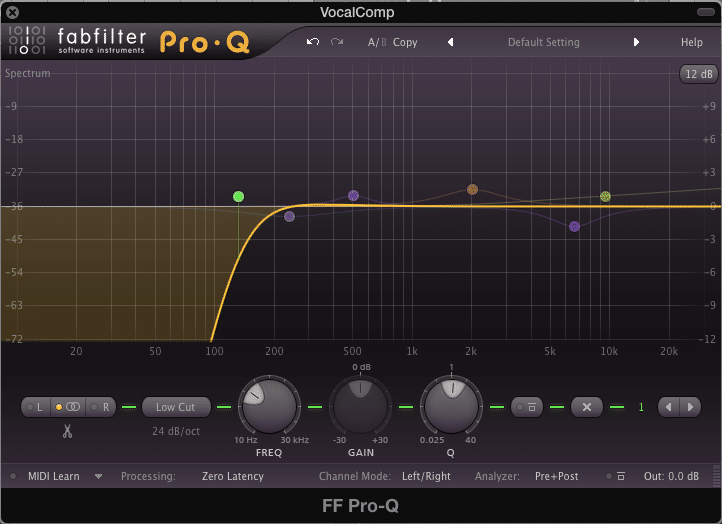This screenshot has width=722, height=524.
Task: Click the MIDI indicator light
Action: (x=13, y=476)
